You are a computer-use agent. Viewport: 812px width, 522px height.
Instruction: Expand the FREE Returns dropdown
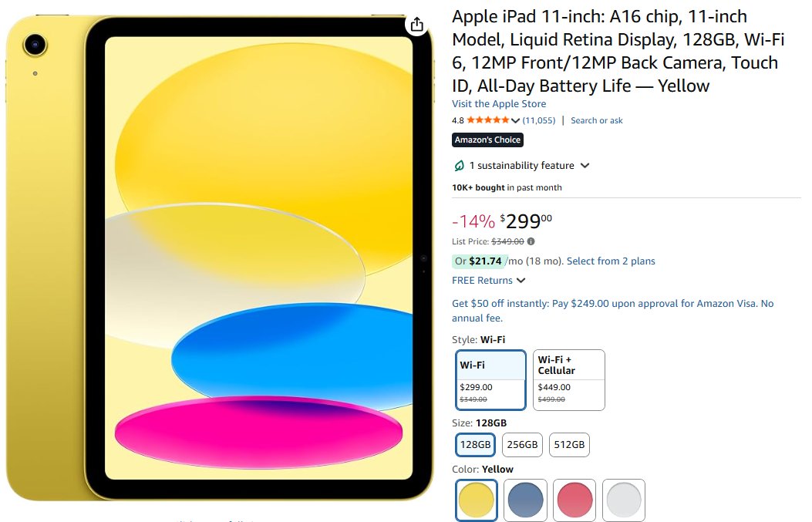pos(521,281)
